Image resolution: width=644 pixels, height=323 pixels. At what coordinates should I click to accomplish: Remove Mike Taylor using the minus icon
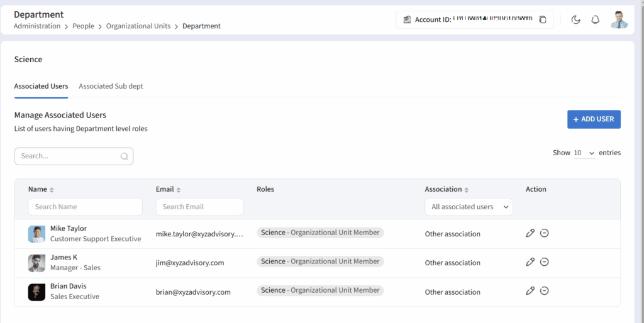tap(545, 233)
